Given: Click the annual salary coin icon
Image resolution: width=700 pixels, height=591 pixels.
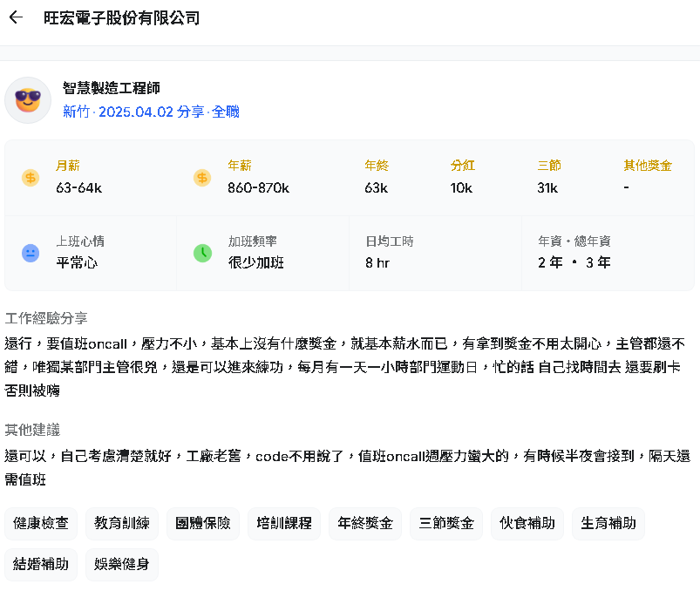Looking at the screenshot, I should pos(202,178).
